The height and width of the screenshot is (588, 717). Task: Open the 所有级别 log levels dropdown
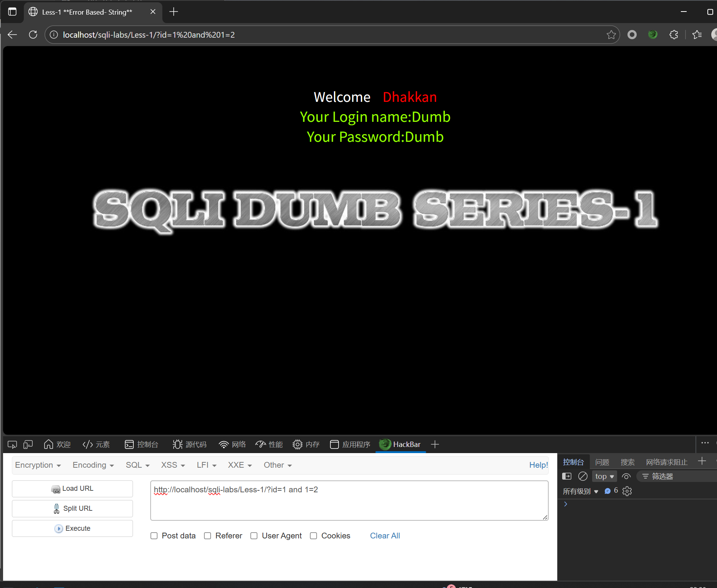581,491
